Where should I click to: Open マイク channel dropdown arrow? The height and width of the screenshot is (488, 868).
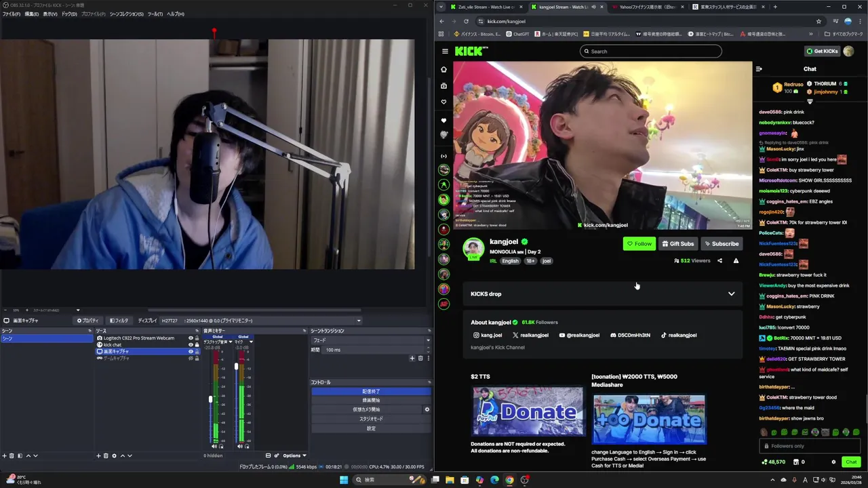tap(251, 342)
